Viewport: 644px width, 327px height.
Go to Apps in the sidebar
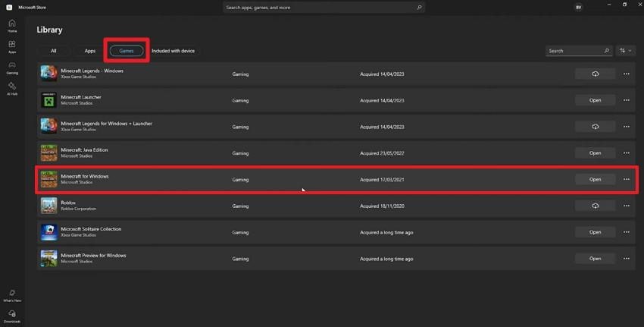click(12, 47)
